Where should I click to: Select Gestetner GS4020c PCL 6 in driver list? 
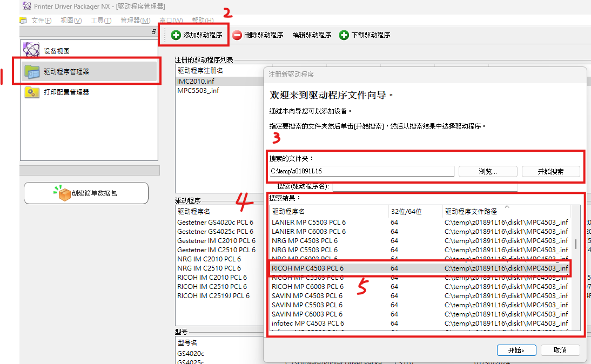(220, 223)
